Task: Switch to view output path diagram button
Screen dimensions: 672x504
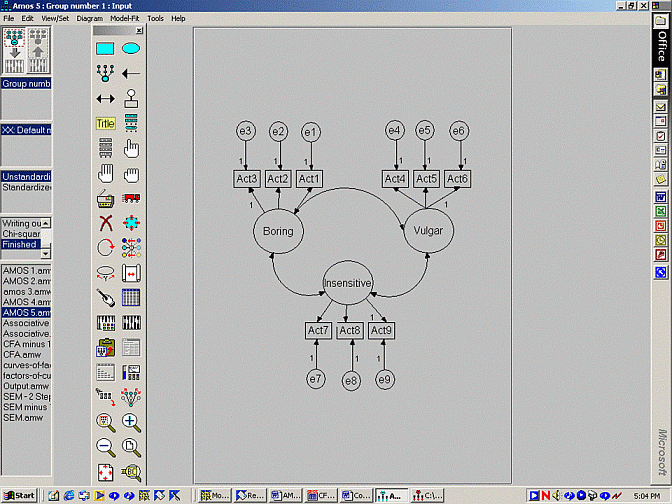Action: (40, 48)
